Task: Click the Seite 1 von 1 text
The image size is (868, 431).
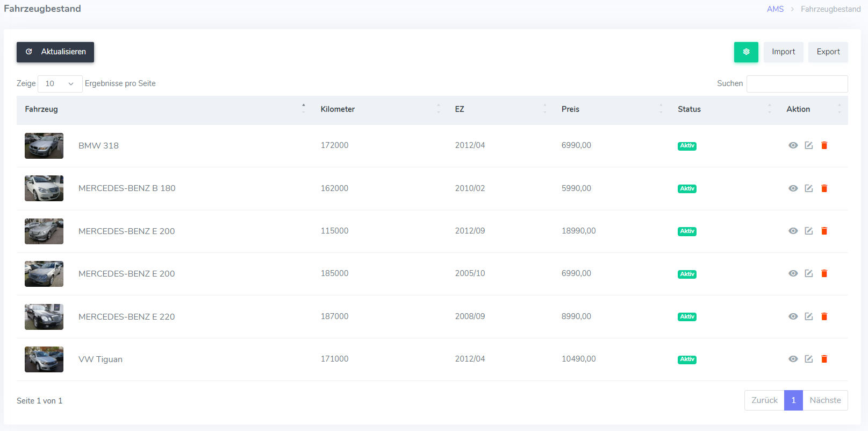Action: (39, 401)
